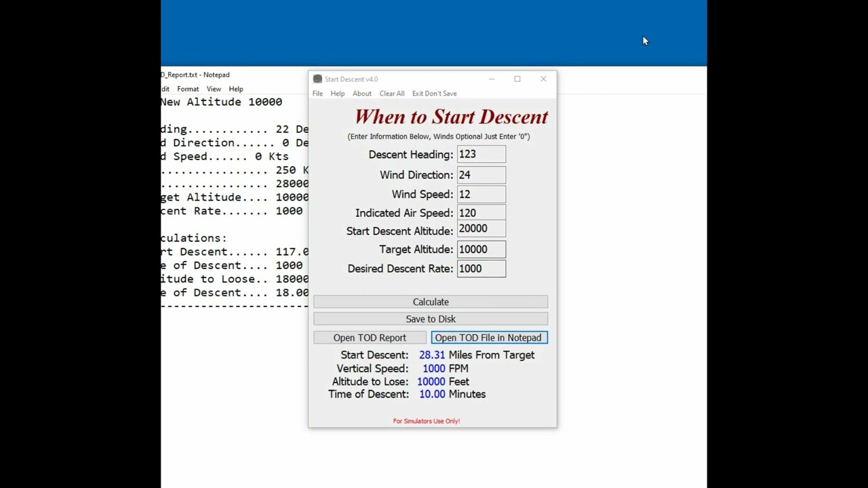The image size is (868, 488).
Task: Open the File menu in Start Descent
Action: click(x=317, y=94)
